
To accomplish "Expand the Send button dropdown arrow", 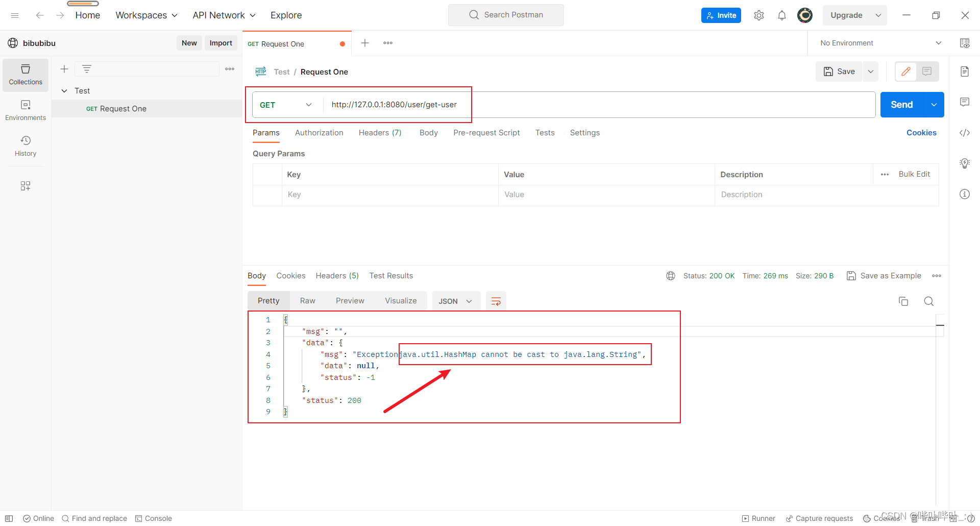I will [x=934, y=105].
